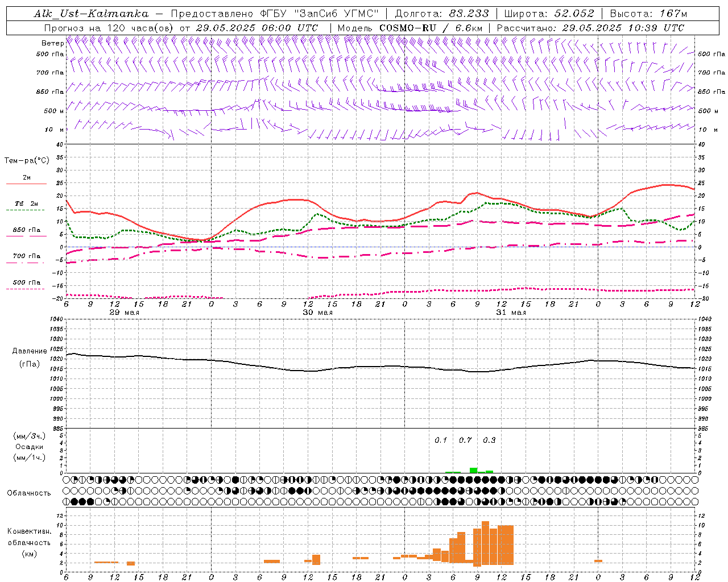The image size is (728, 582).
Task: Click the 1040 value on left pressure axis
Action: pos(56,319)
